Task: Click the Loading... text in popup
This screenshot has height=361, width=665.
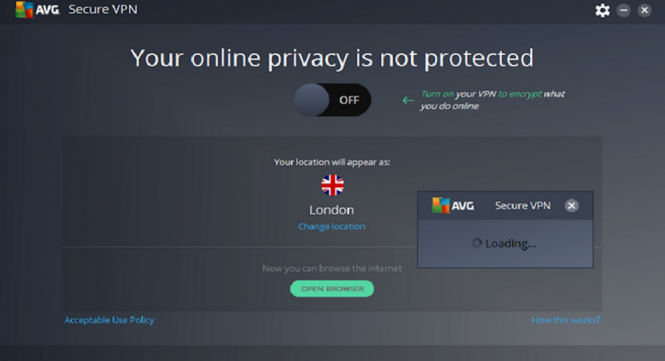Action: coord(511,243)
